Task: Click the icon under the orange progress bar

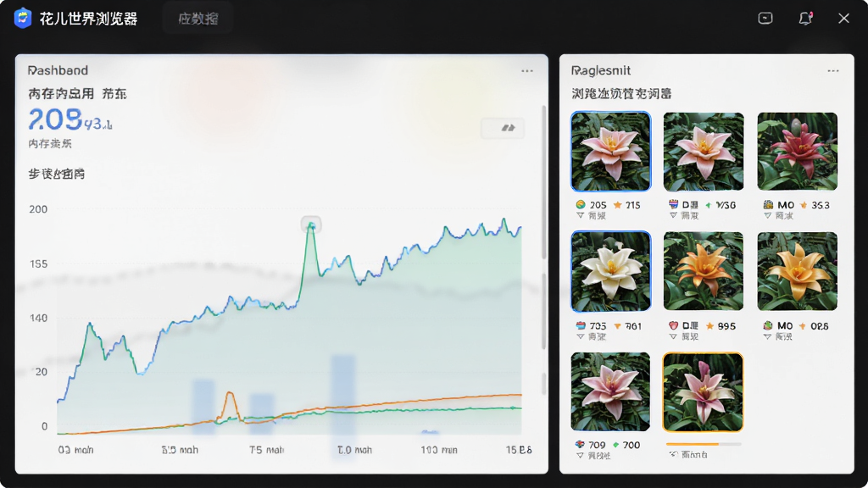Action: tap(674, 455)
